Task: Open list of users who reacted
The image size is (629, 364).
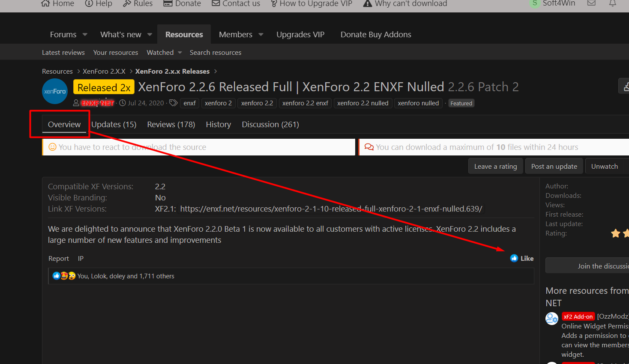Action: click(x=126, y=276)
